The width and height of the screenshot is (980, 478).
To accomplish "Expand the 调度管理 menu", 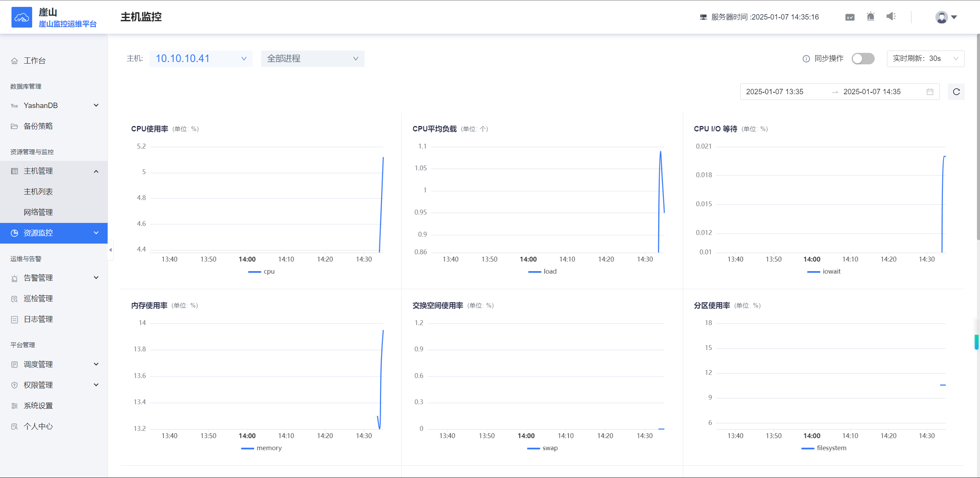I will 54,365.
